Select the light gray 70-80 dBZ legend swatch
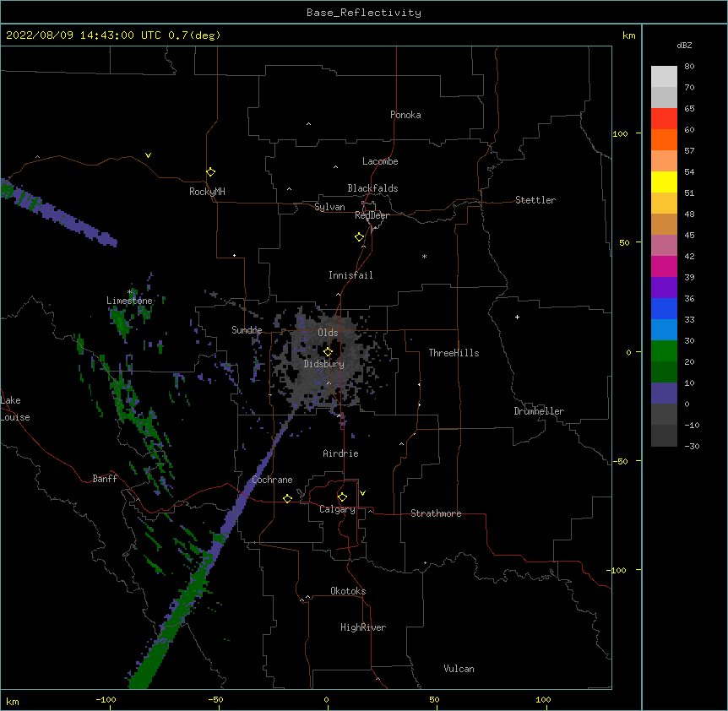The width and height of the screenshot is (728, 711). click(x=664, y=76)
